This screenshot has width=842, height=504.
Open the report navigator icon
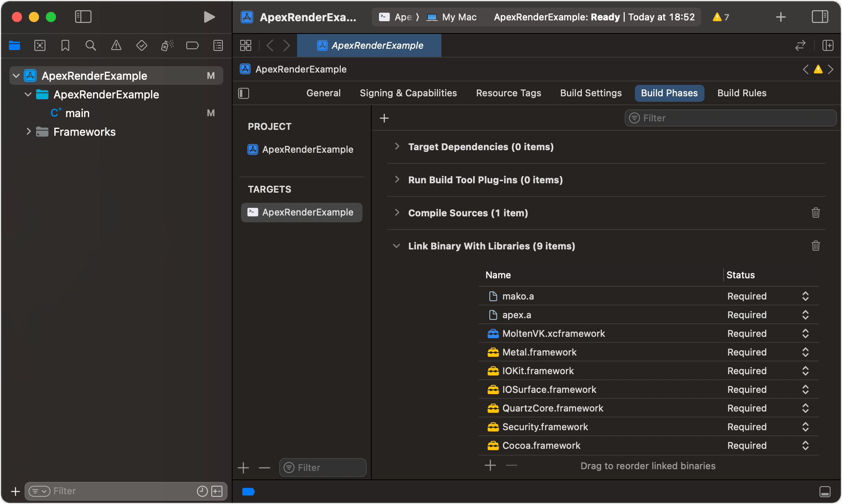(x=218, y=45)
